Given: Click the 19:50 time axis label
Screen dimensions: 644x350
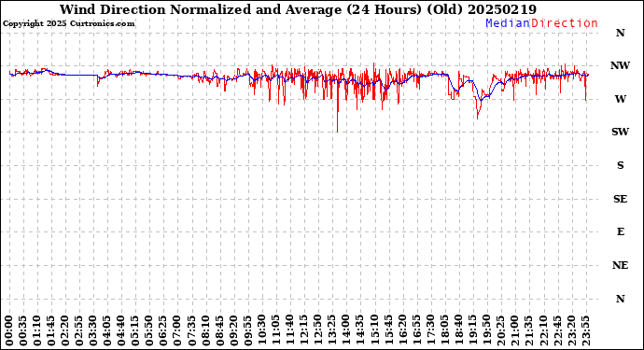Looking at the screenshot, I should (x=486, y=330).
